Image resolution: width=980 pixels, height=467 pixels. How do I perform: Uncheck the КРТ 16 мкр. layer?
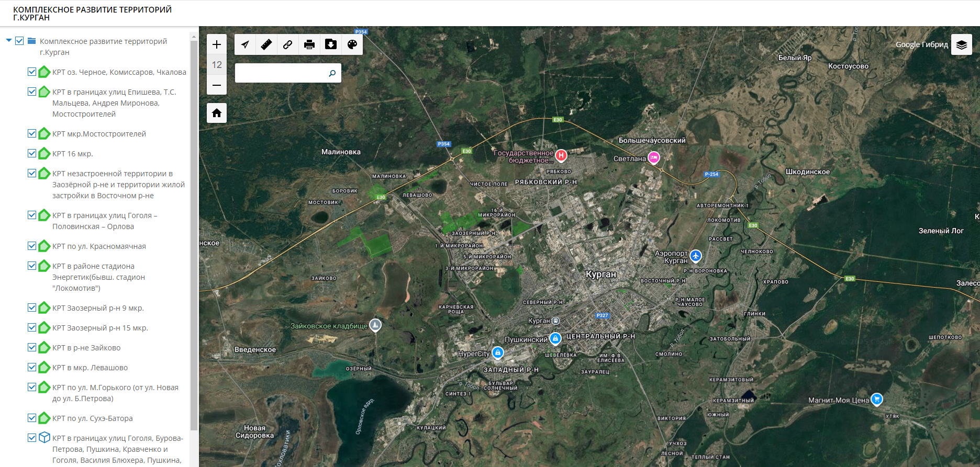click(32, 154)
